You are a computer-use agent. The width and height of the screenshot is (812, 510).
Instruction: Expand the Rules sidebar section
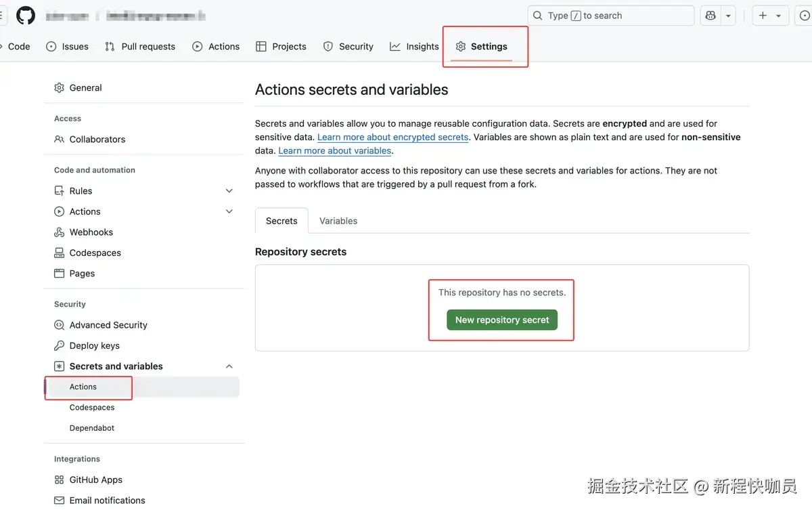229,191
